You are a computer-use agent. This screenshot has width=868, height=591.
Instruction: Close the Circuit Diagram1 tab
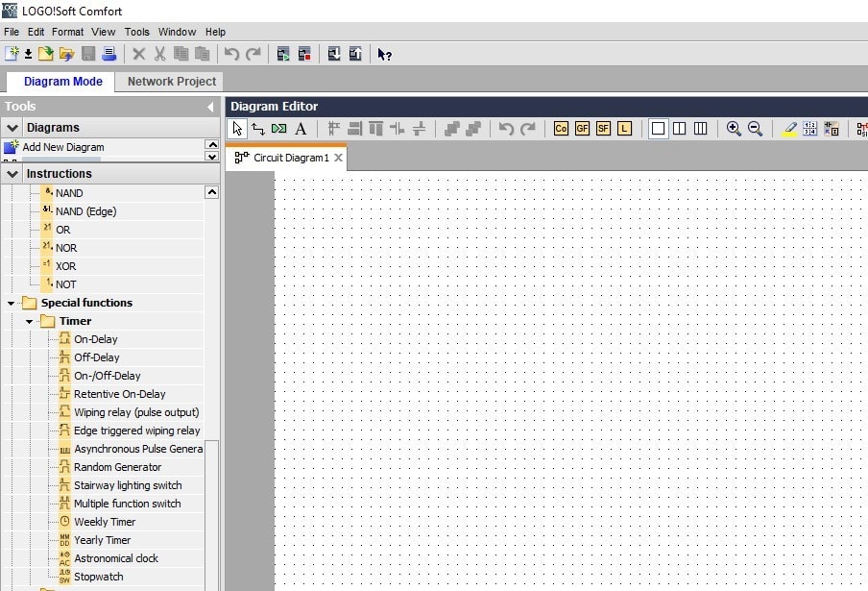click(x=338, y=158)
